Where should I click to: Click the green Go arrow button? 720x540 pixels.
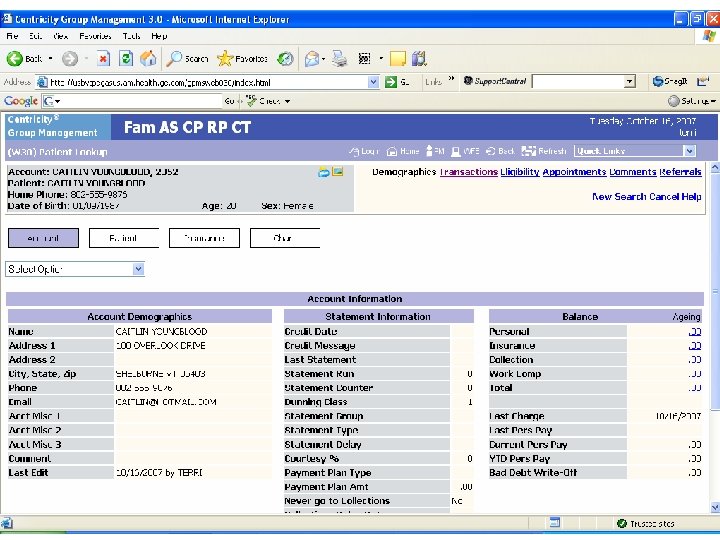391,82
